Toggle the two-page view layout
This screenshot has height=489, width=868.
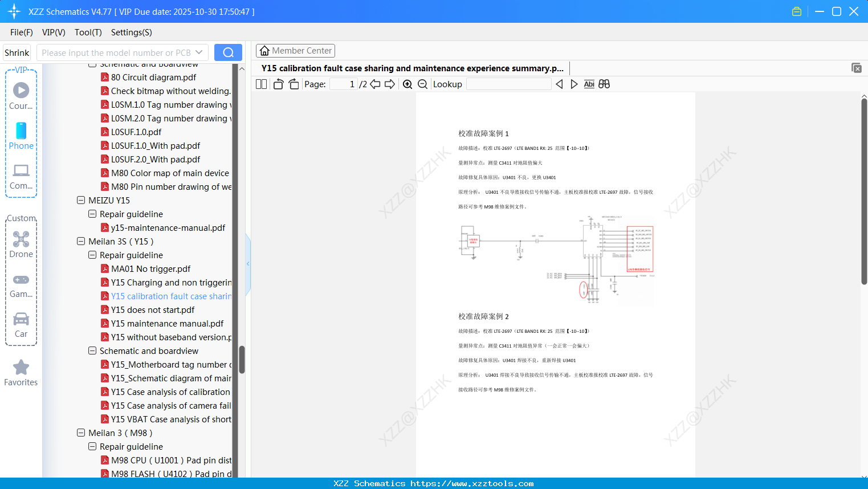[261, 84]
